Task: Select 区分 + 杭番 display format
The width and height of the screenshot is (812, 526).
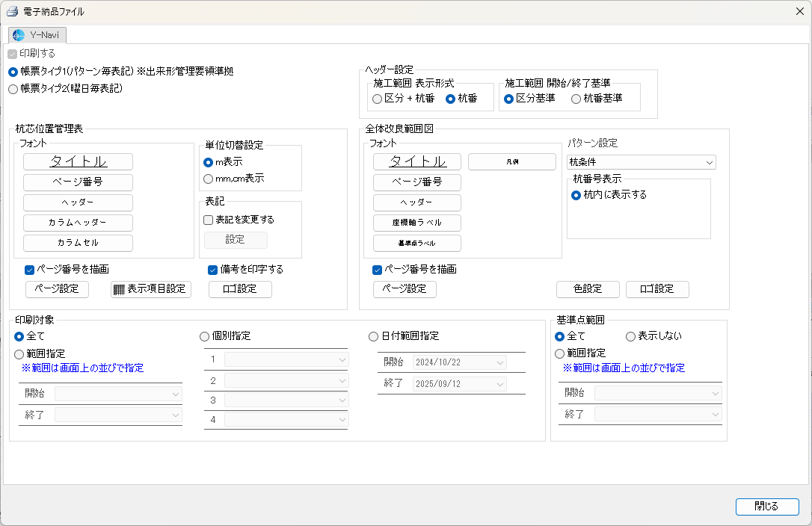Action: coord(378,99)
